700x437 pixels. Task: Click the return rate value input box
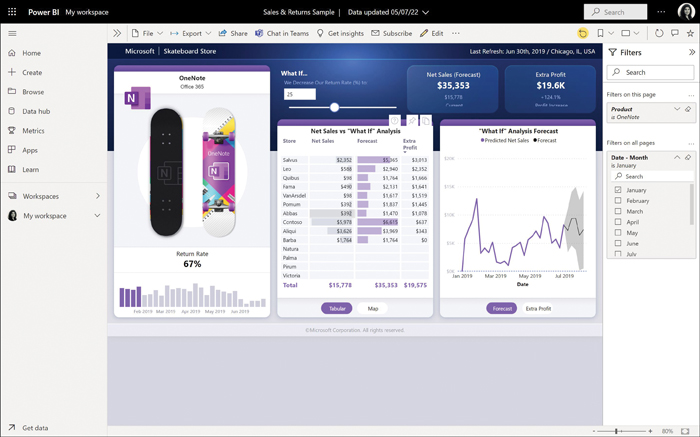(300, 94)
